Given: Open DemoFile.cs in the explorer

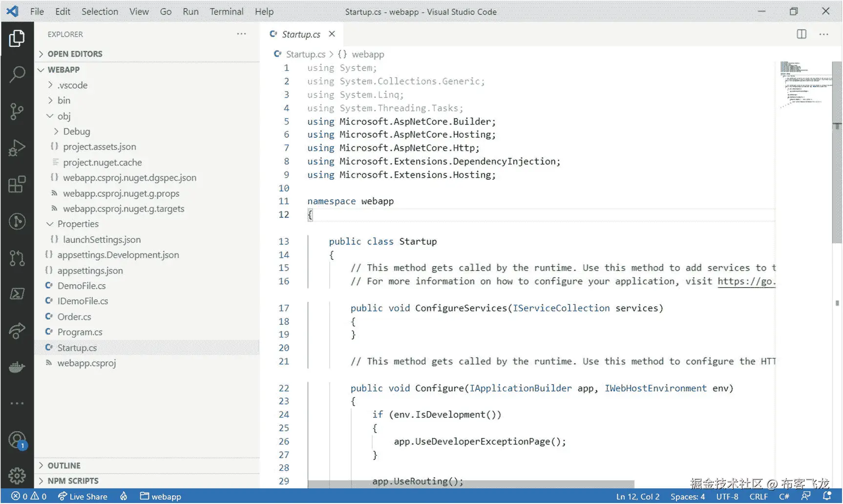Looking at the screenshot, I should click(x=147, y=286).
